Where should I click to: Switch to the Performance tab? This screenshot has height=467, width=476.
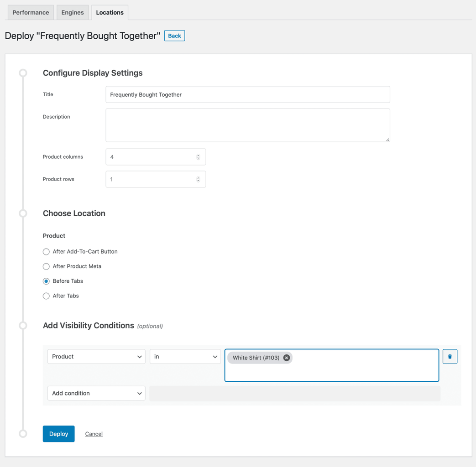click(31, 12)
